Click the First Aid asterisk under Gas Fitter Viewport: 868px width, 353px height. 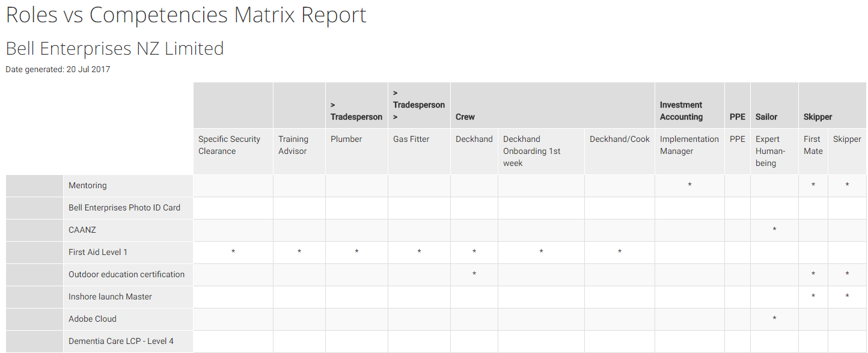[x=419, y=253]
